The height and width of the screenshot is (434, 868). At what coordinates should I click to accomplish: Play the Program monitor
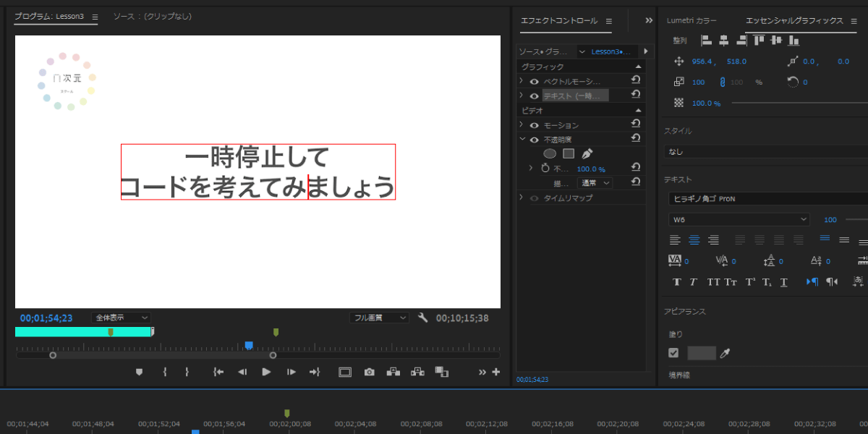tap(266, 372)
